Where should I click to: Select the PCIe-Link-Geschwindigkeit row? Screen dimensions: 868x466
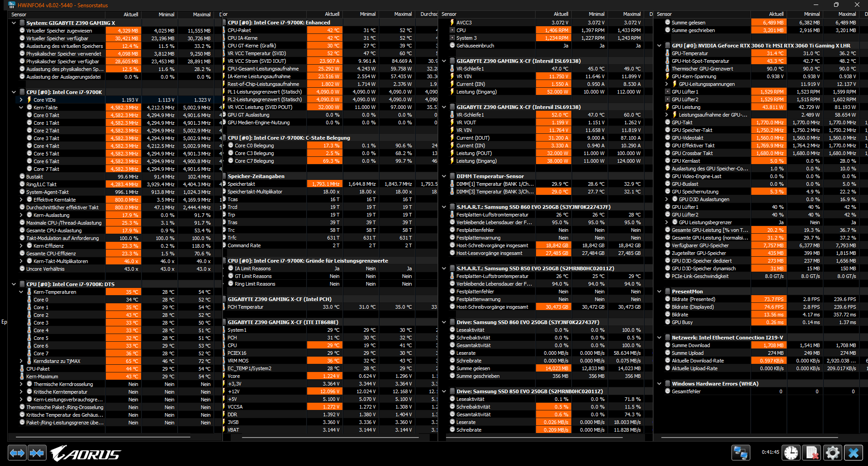point(761,276)
